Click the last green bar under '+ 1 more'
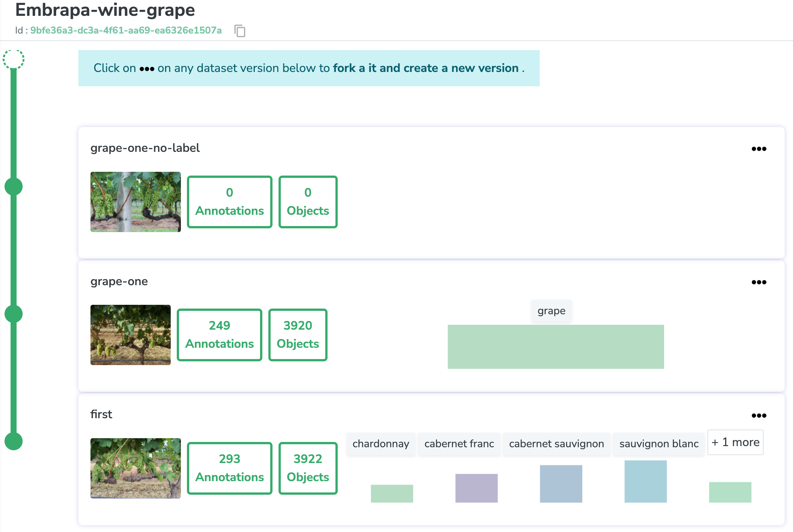The width and height of the screenshot is (793, 532). (730, 492)
